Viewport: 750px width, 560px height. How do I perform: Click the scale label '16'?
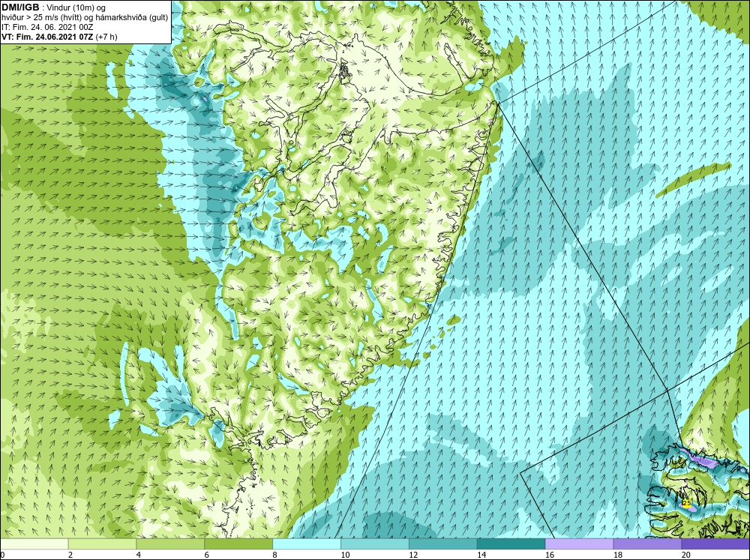click(x=550, y=555)
